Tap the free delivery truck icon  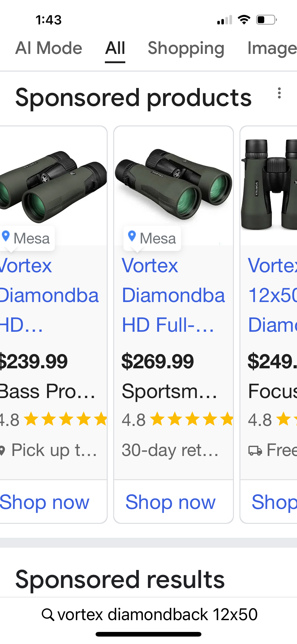click(x=255, y=450)
